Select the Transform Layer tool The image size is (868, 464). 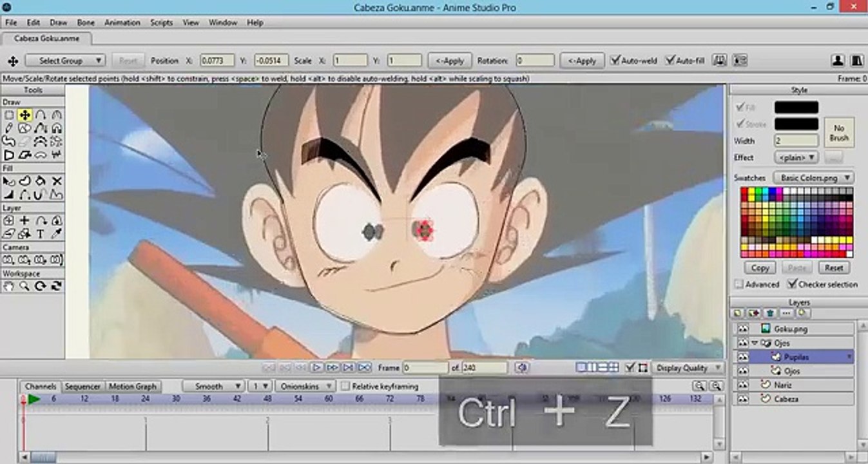(x=9, y=220)
